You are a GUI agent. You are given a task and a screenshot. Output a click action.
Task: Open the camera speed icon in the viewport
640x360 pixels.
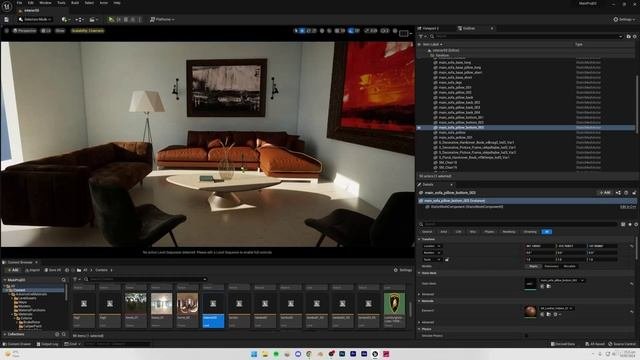[385, 31]
